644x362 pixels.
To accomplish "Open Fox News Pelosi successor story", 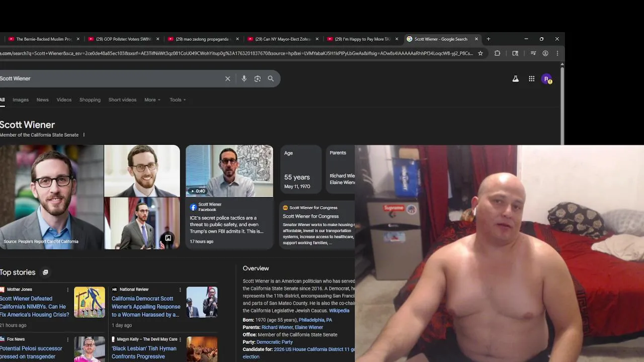I will click(31, 352).
